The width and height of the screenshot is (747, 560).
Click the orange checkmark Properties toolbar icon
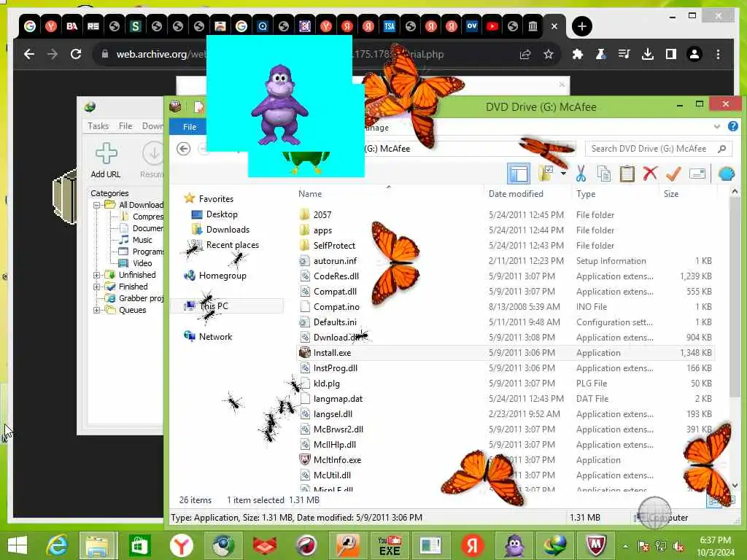(673, 174)
